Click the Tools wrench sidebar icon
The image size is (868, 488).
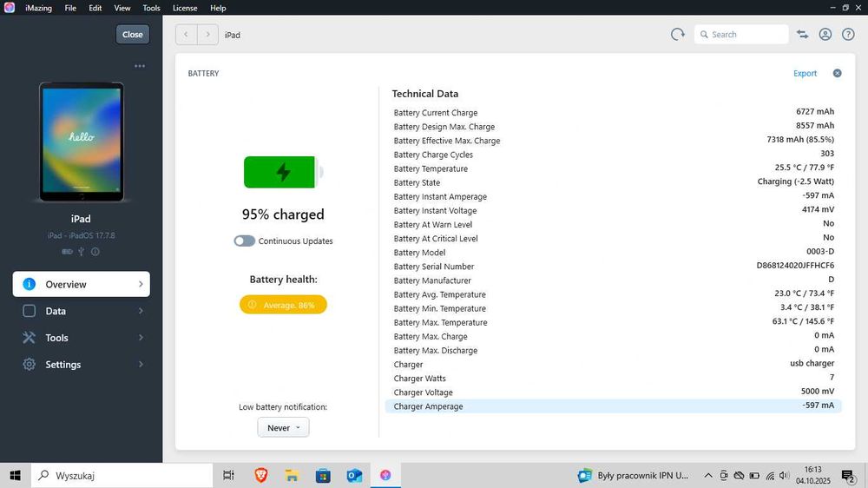(29, 337)
